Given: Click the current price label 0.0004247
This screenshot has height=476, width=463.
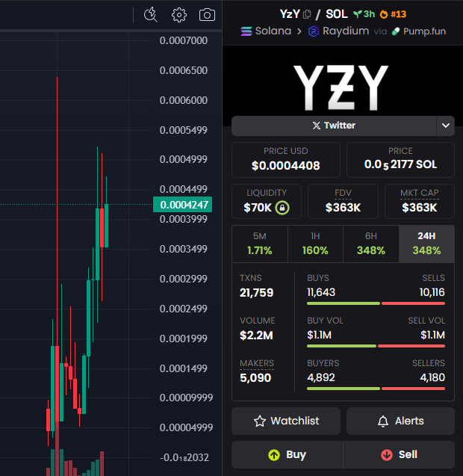Looking at the screenshot, I should click(x=183, y=205).
